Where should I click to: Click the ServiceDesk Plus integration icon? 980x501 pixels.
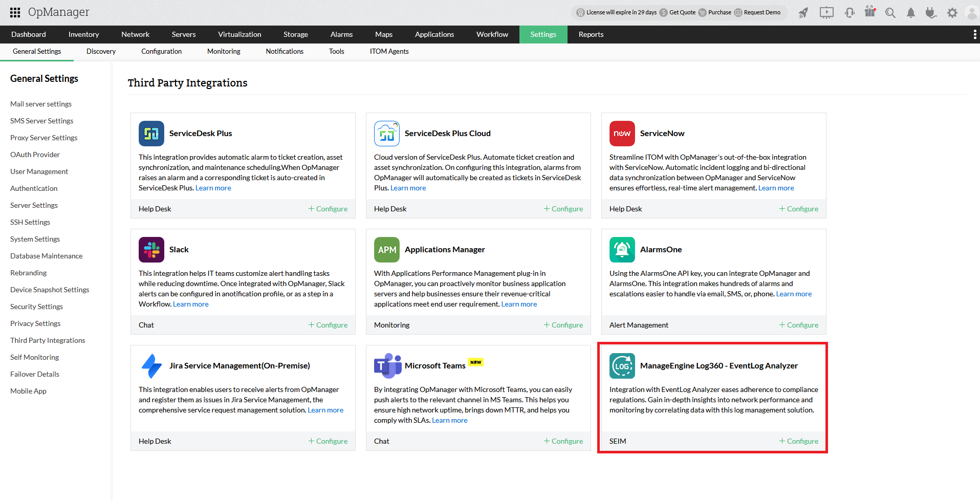click(x=151, y=133)
